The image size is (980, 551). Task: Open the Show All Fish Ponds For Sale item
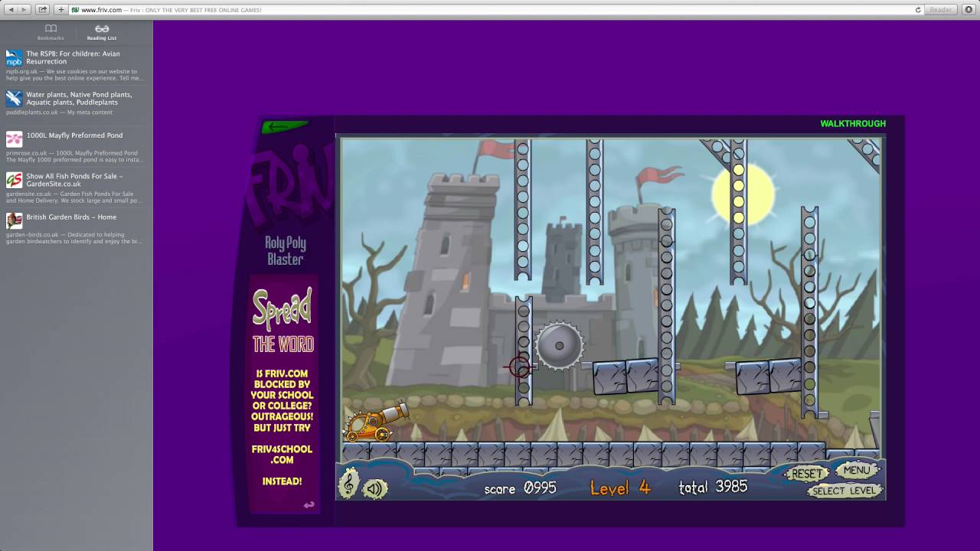tap(76, 188)
